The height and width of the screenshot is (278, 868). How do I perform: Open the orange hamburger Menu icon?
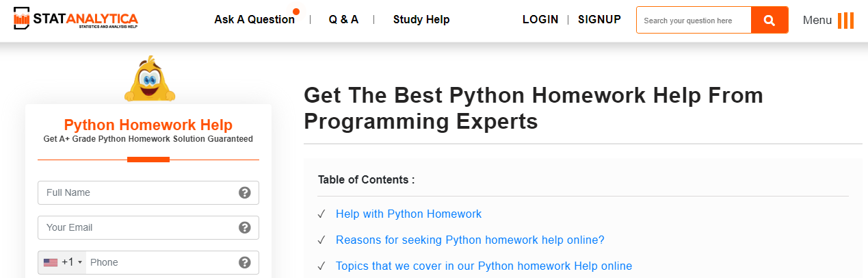pyautogui.click(x=845, y=21)
